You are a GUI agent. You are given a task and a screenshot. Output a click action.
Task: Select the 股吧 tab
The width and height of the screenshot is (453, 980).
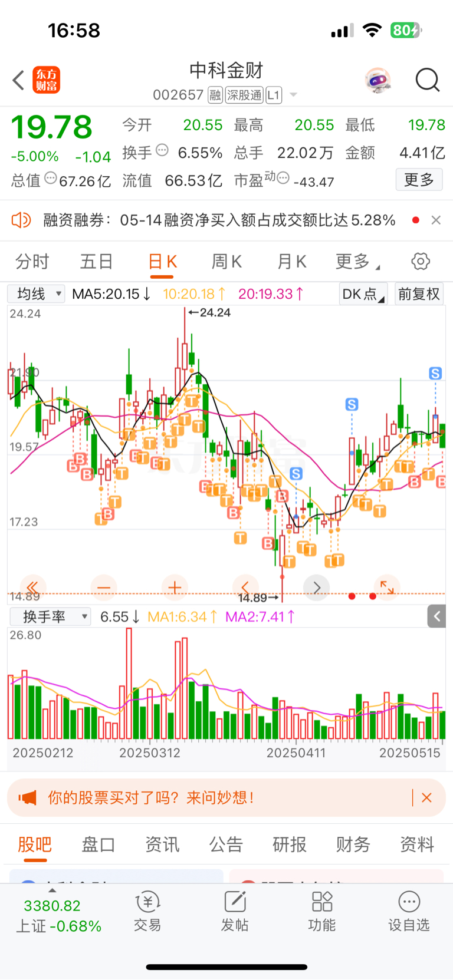coord(35,844)
